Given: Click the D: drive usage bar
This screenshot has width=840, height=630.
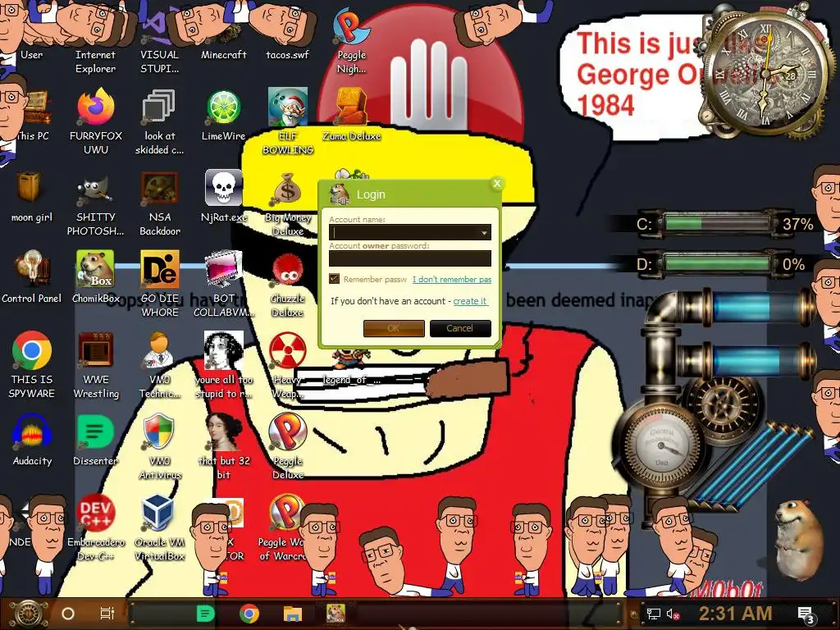Looking at the screenshot, I should tap(717, 264).
